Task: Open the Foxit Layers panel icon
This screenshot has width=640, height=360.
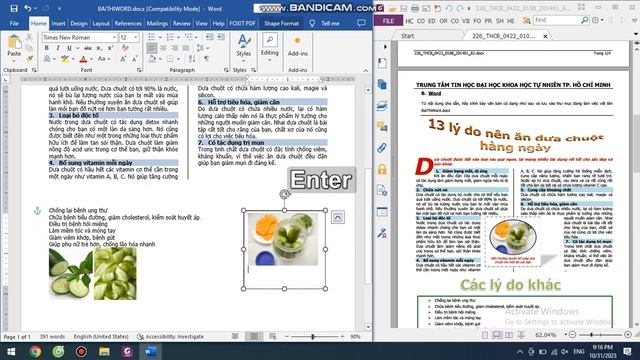Action: pos(382,106)
